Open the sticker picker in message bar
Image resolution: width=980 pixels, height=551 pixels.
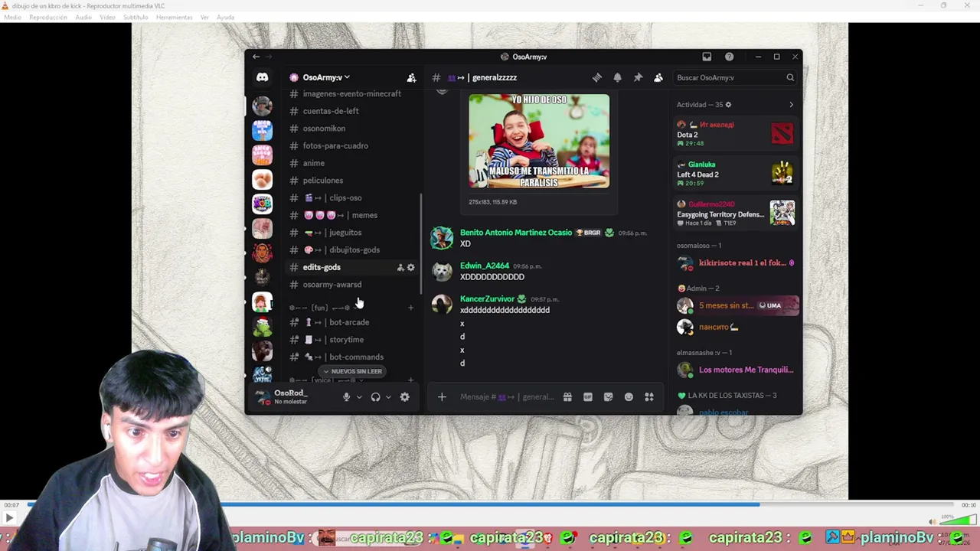point(608,397)
